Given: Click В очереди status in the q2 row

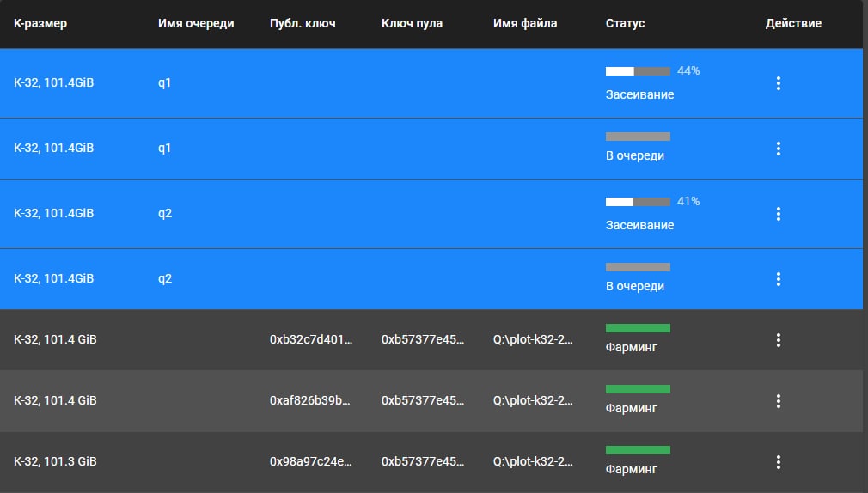Looking at the screenshot, I should point(635,286).
